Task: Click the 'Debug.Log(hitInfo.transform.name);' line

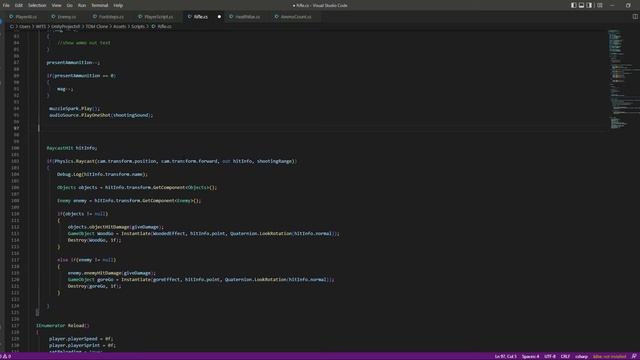Action: tap(102, 174)
